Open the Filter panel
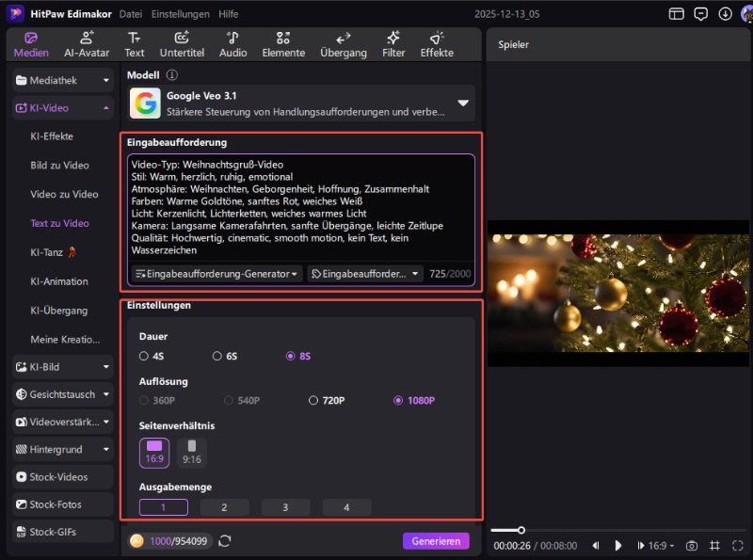This screenshot has height=560, width=753. pyautogui.click(x=393, y=44)
